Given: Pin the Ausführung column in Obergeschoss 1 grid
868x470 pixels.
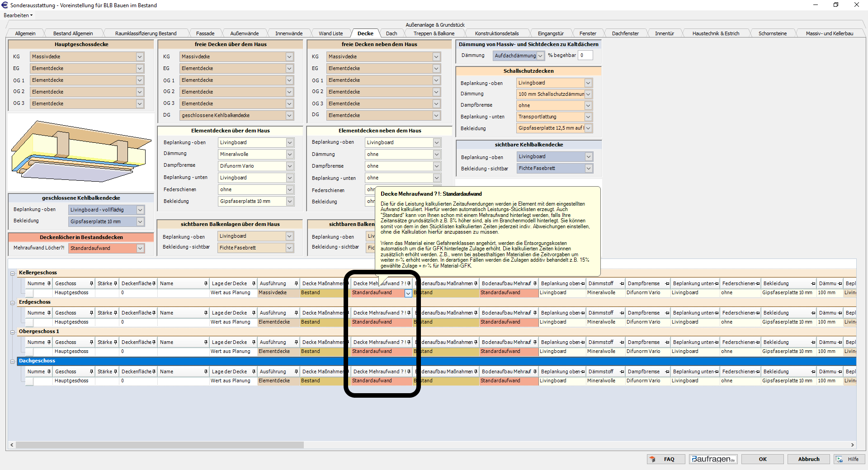Looking at the screenshot, I should click(296, 343).
